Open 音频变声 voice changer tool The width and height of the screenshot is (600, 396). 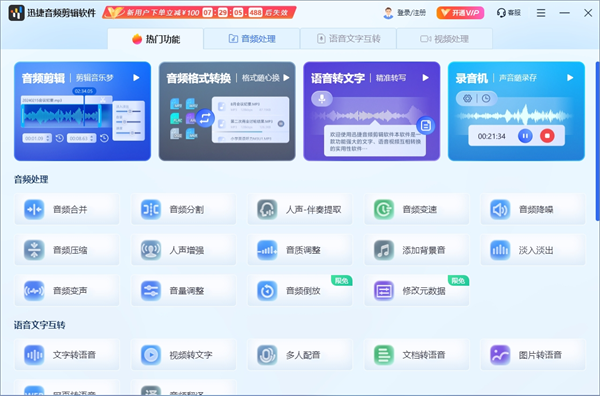tap(67, 290)
